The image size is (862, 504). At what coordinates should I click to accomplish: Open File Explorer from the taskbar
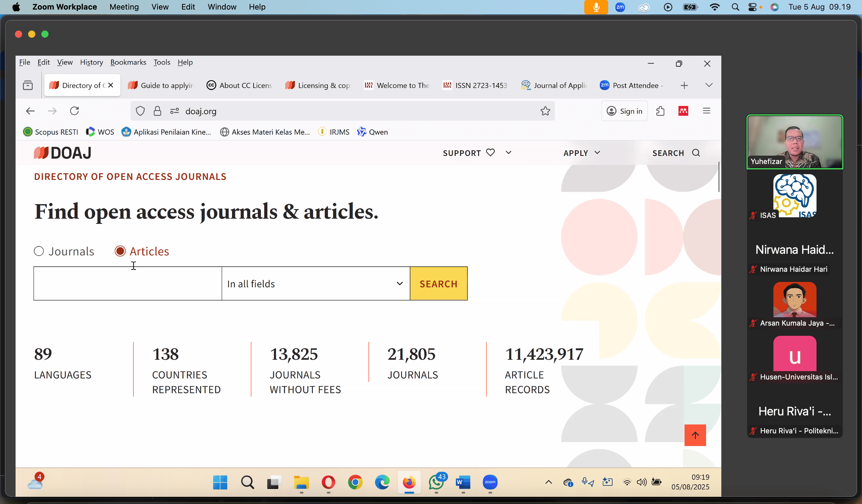pos(301,482)
